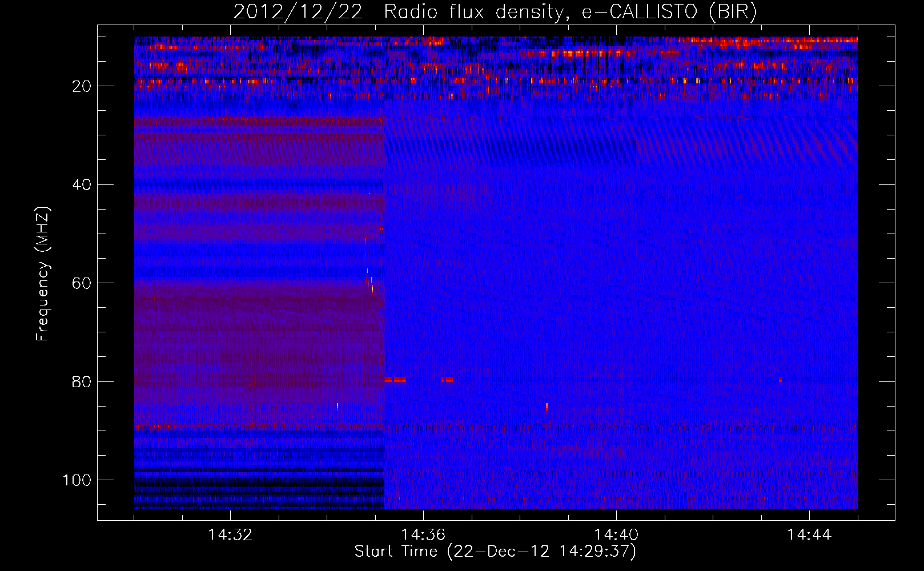Click the '14:32' time axis label
Screen dimensions: 924x571
point(230,535)
